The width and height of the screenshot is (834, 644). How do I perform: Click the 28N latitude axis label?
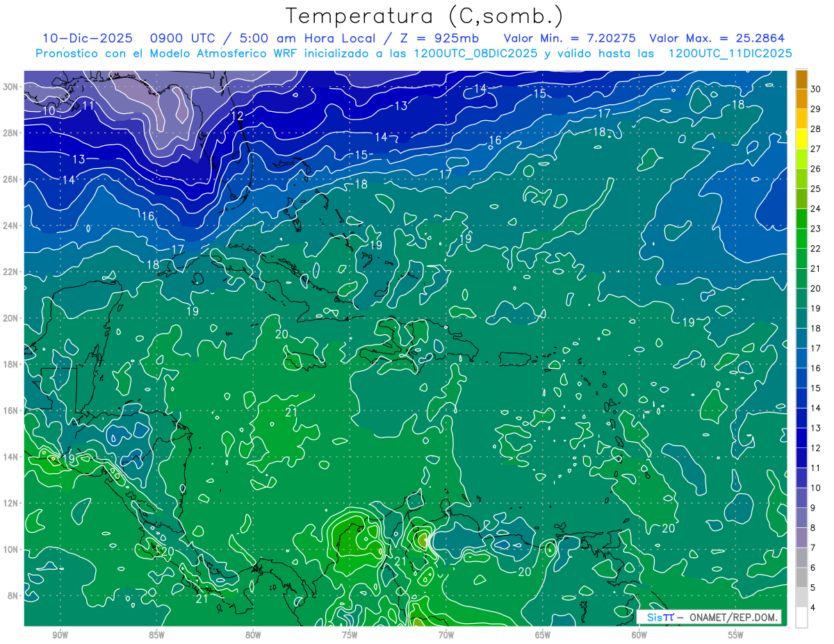(x=11, y=133)
